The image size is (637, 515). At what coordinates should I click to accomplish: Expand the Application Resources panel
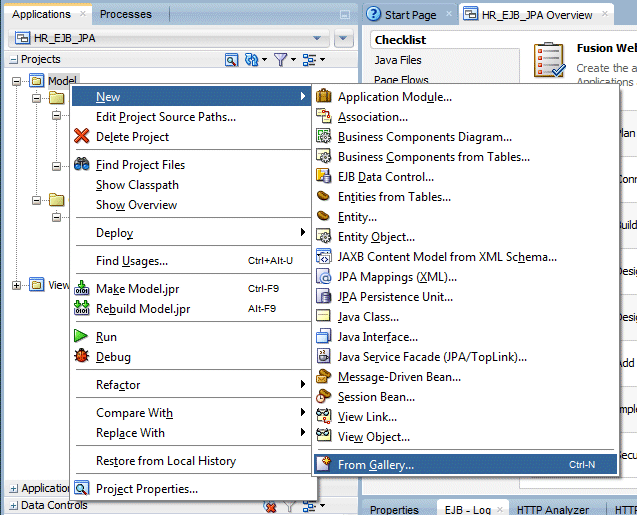coord(13,488)
